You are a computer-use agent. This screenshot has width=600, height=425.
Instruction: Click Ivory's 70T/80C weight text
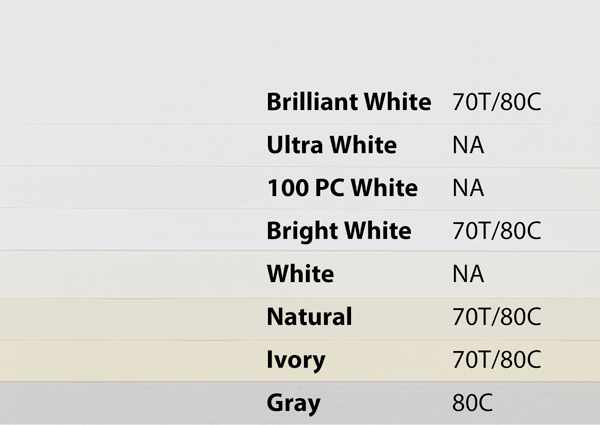pos(496,360)
